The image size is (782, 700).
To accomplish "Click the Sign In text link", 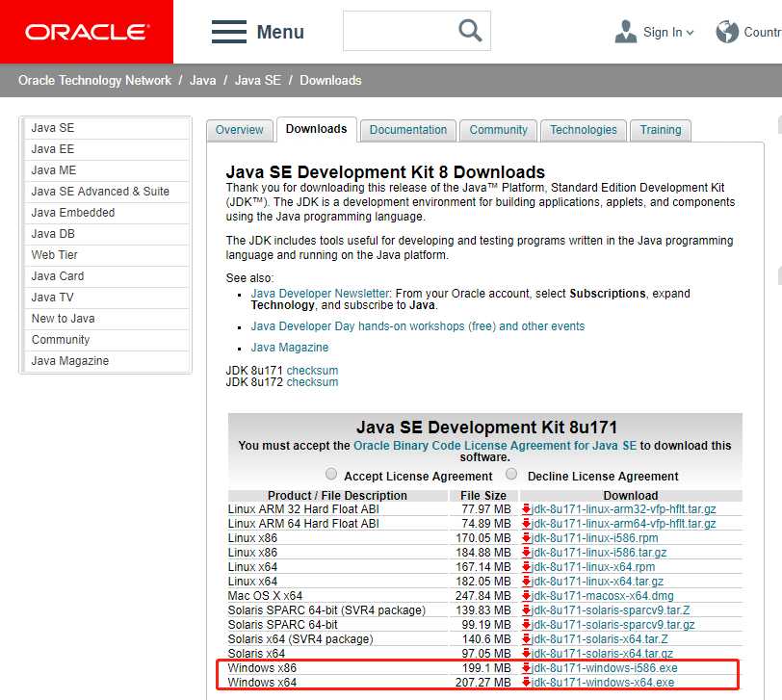I will (x=663, y=33).
